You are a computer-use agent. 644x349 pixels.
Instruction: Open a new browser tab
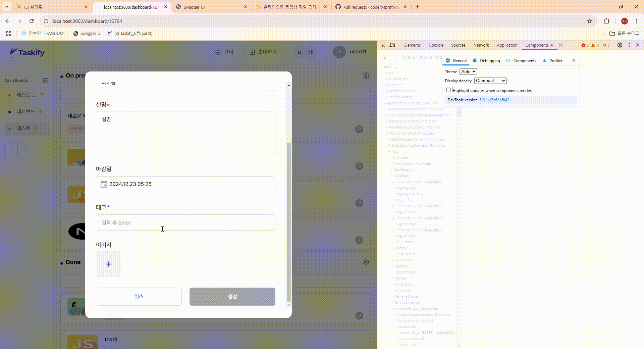click(x=417, y=7)
